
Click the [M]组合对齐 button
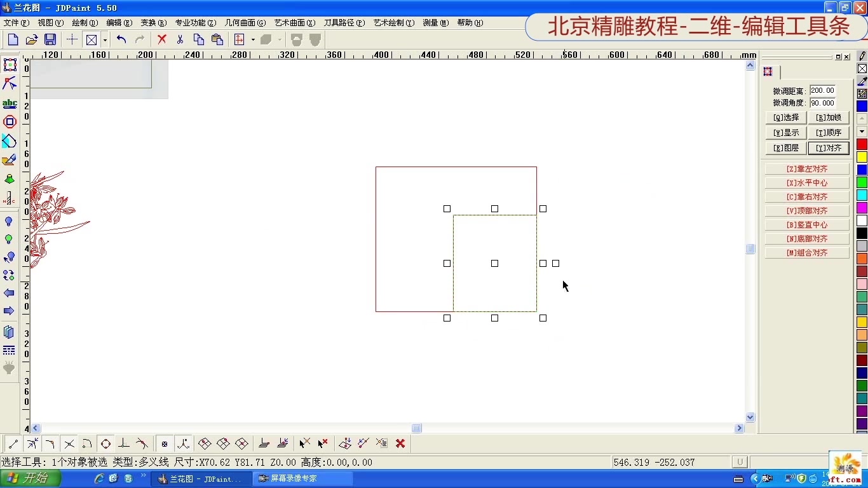(807, 252)
